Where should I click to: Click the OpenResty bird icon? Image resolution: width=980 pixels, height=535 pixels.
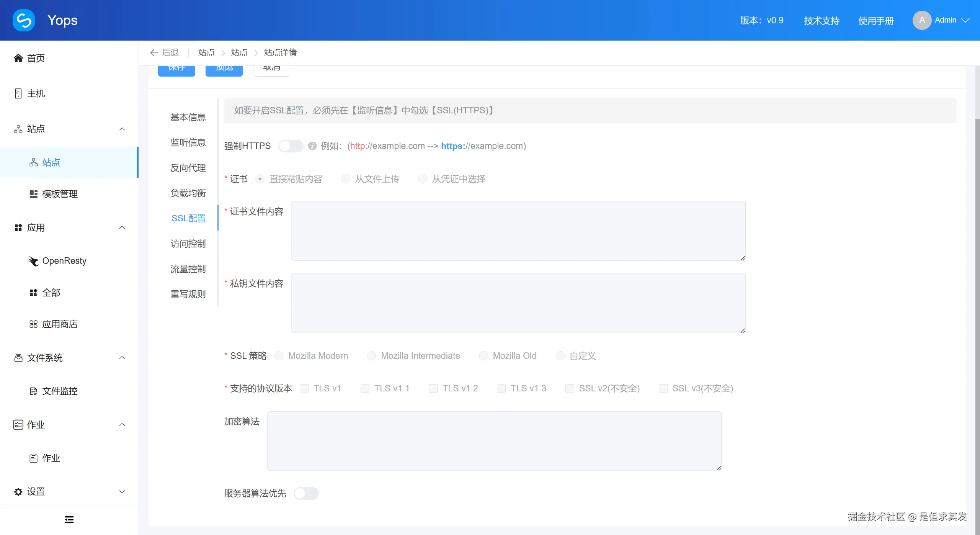(x=34, y=261)
